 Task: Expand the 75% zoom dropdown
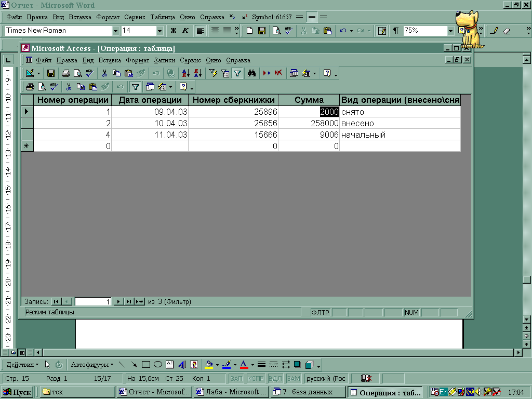450,31
